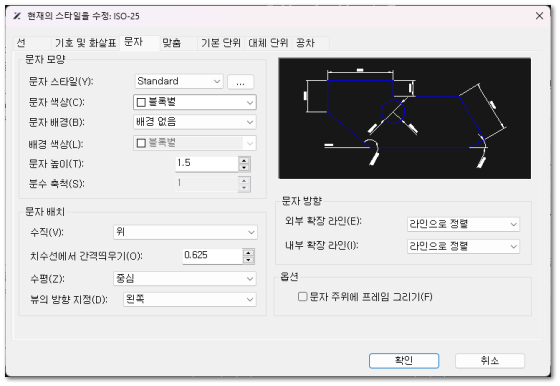560x386 pixels.
Task: Enable 문자 주위에 프레임 그리기 checkbox
Action: [302, 297]
